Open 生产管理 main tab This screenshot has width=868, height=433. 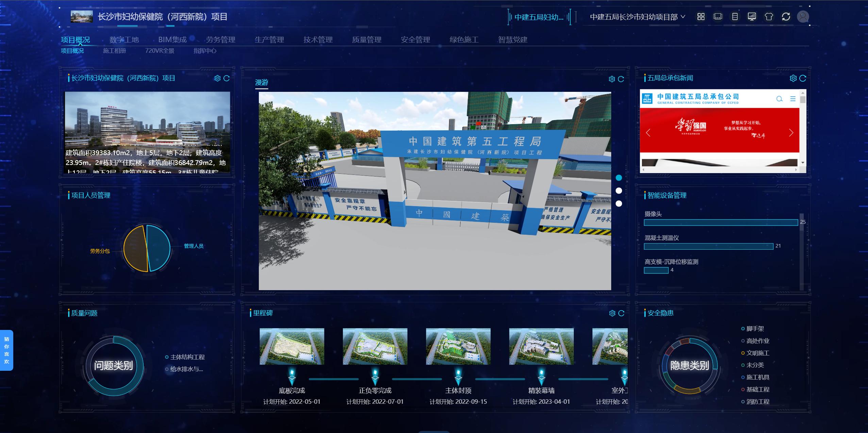[x=269, y=40]
